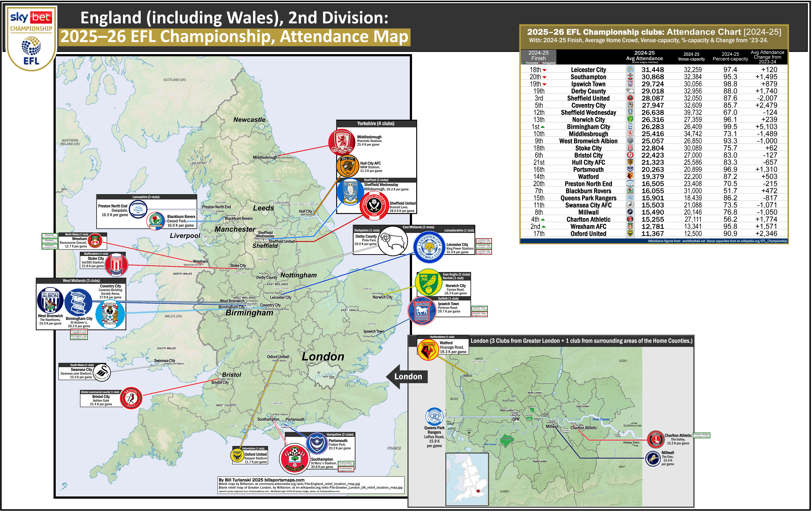
Task: Click the East Anglia (2 clubs) header
Action: [456, 275]
